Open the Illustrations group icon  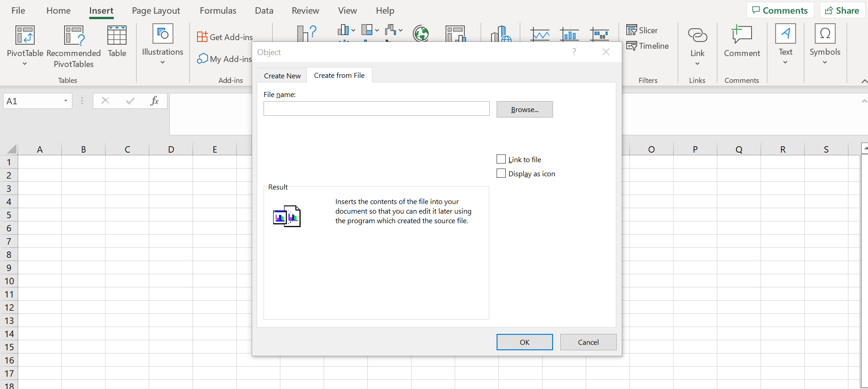162,34
